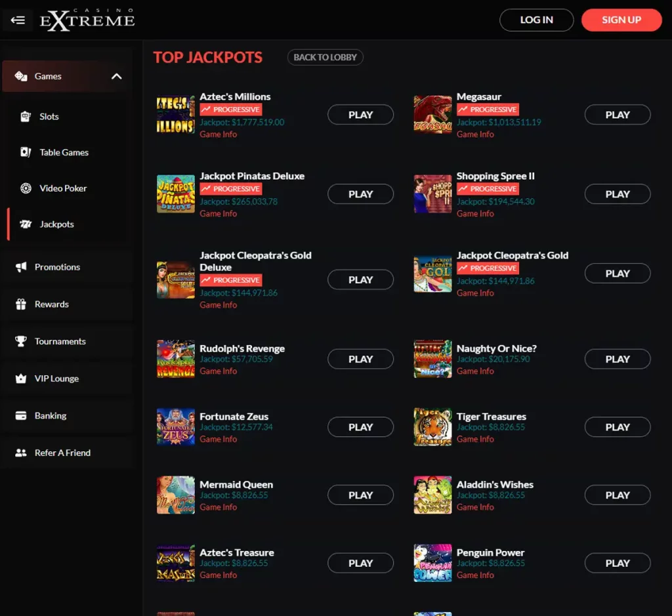Click the SIGN UP button
Screen dimensions: 672x616
[621, 20]
